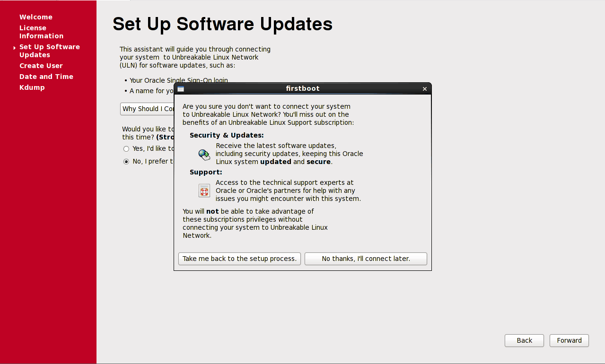
Task: Click the Support lifebuoy document icon
Action: [204, 191]
